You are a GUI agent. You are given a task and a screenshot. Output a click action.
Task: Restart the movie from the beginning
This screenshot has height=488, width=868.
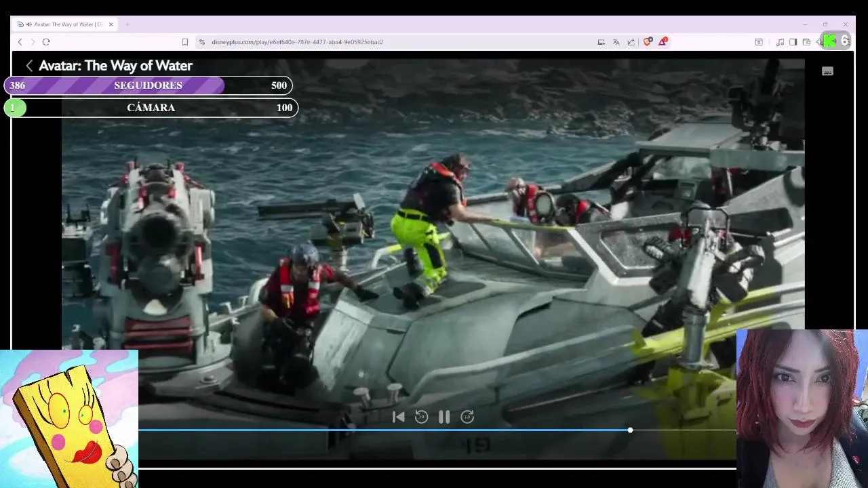pos(398,417)
